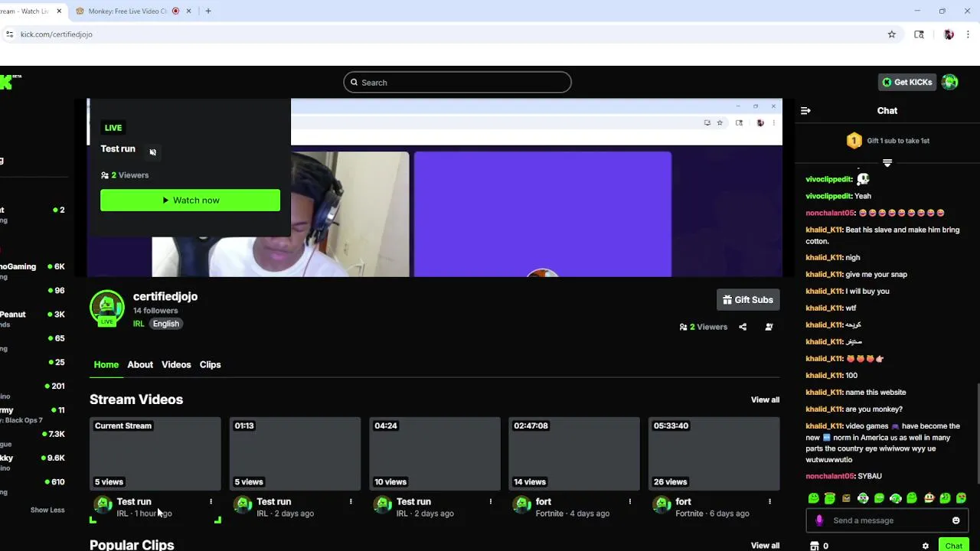View all Stream Videos

click(x=765, y=399)
